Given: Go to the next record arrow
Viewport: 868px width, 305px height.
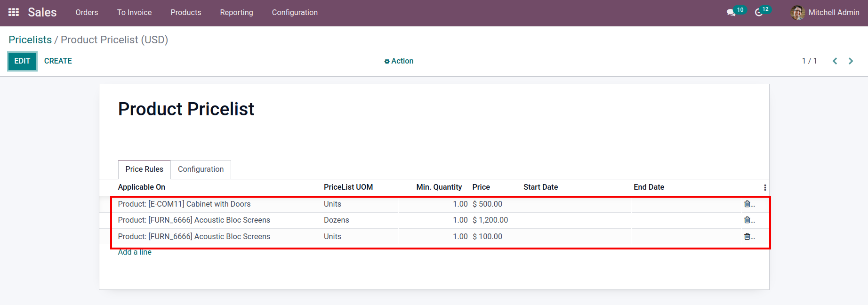Looking at the screenshot, I should pos(851,61).
